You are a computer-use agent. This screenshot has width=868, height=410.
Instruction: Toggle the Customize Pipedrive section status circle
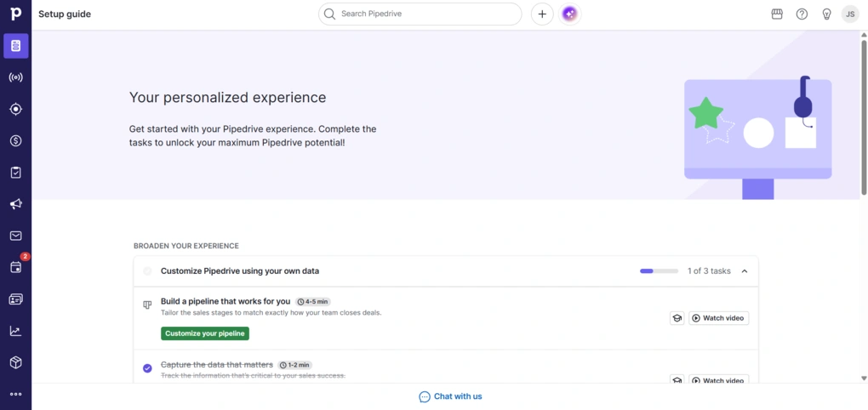tap(147, 271)
